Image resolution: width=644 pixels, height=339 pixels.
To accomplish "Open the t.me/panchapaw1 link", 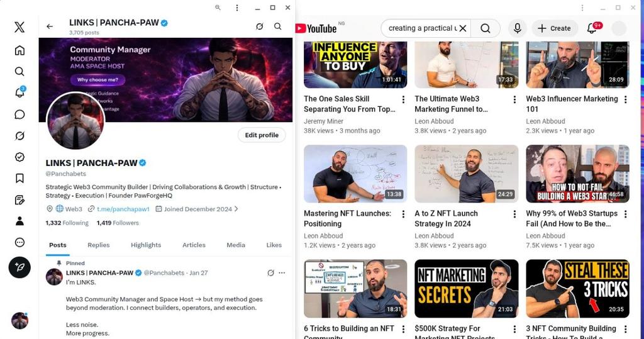I will (123, 209).
